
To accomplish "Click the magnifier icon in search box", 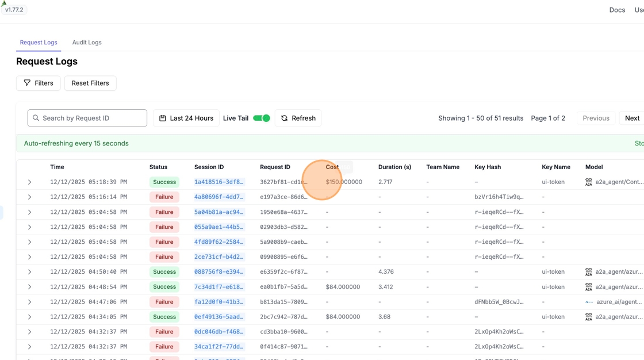I will tap(36, 118).
